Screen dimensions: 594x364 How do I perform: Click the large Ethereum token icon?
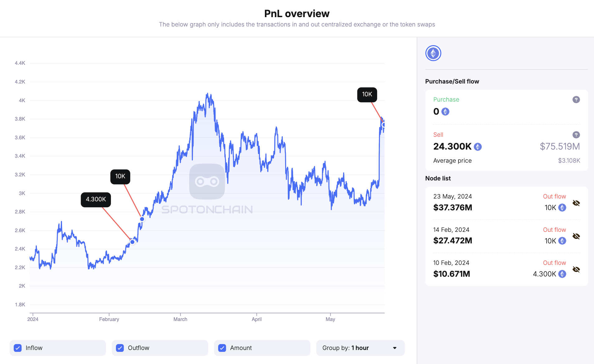[433, 53]
